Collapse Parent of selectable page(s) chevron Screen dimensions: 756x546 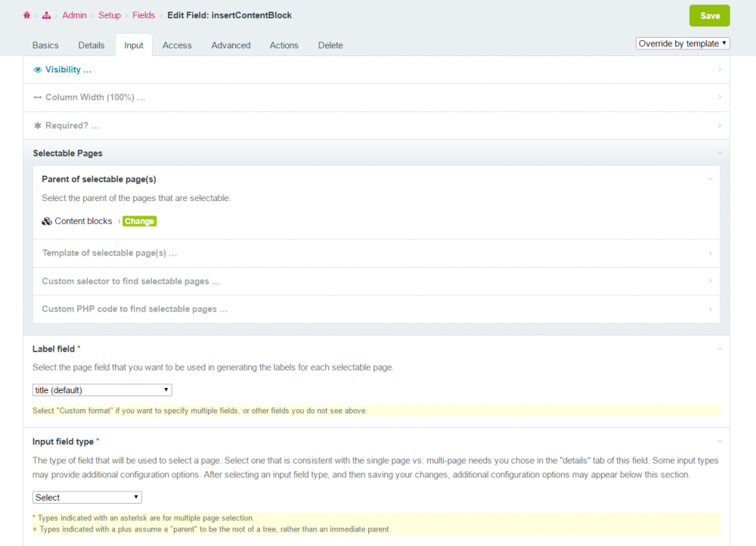pos(711,179)
